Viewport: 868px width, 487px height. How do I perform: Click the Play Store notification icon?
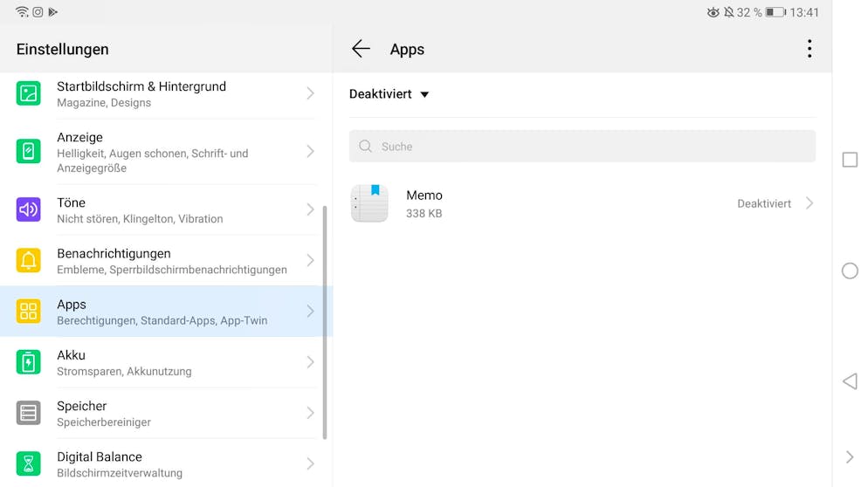click(x=53, y=11)
